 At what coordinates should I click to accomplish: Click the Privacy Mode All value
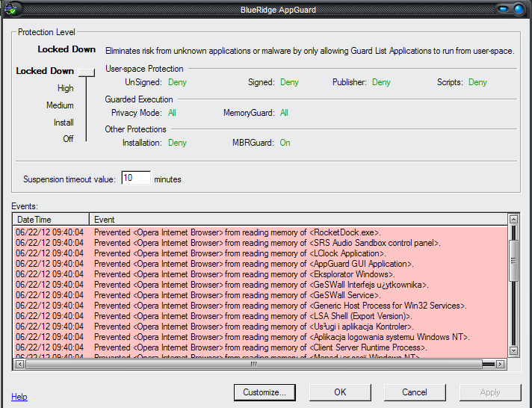(172, 113)
